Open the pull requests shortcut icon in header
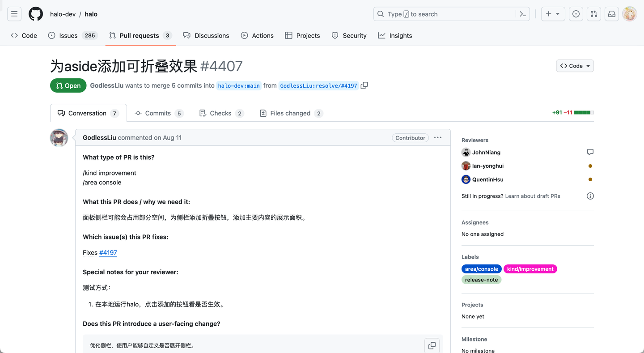The image size is (644, 353). coord(594,14)
